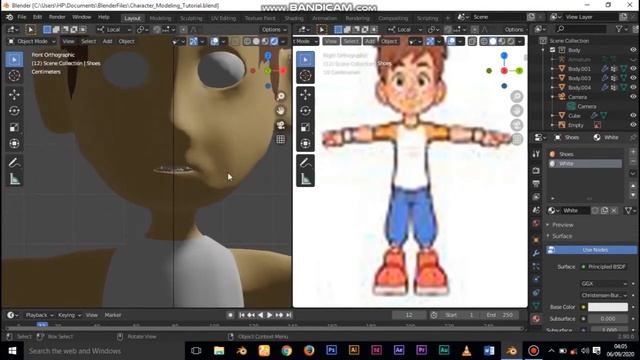Screen dimensions: 640x360
Task: Open Local orientation dropdown in left viewport
Action: [x=114, y=29]
